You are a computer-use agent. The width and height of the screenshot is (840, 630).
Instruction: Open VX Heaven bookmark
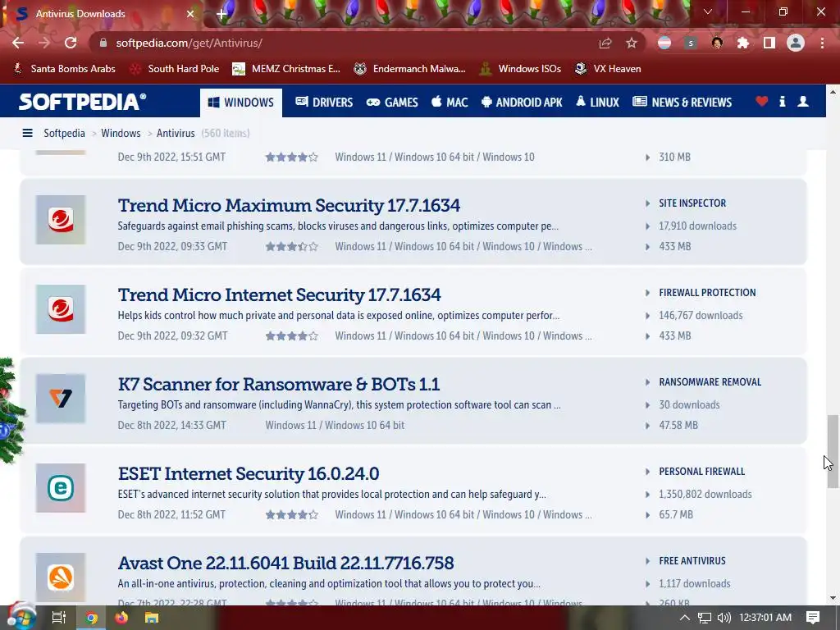[608, 69]
